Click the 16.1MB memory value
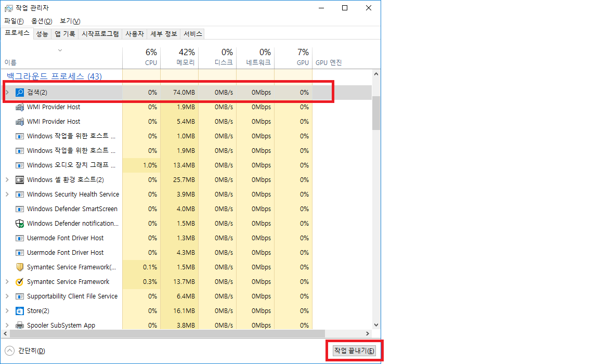The image size is (599, 364). pyautogui.click(x=184, y=311)
